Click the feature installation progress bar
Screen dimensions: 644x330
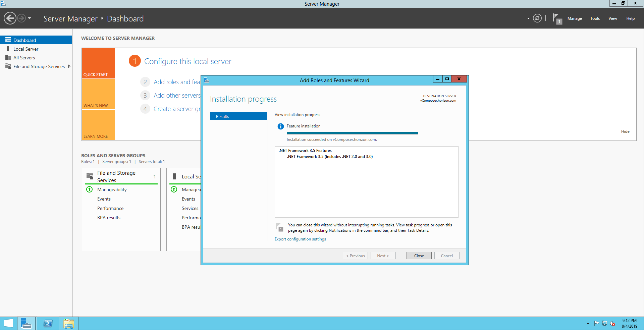coord(352,133)
